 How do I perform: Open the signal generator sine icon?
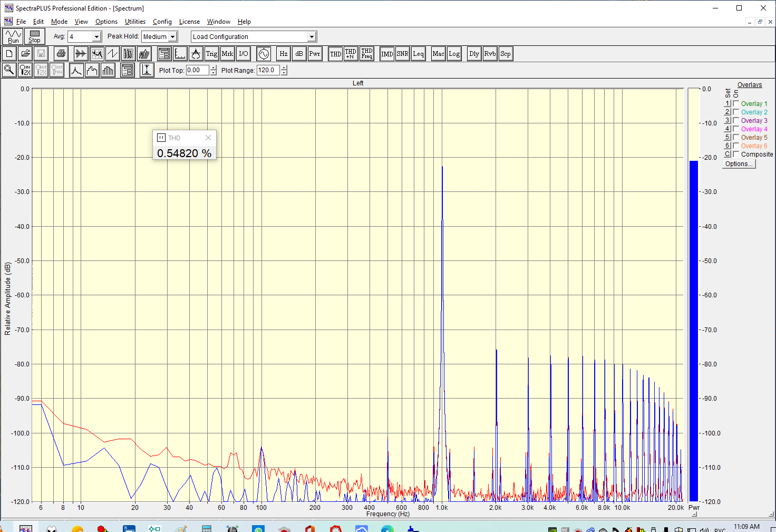point(264,54)
